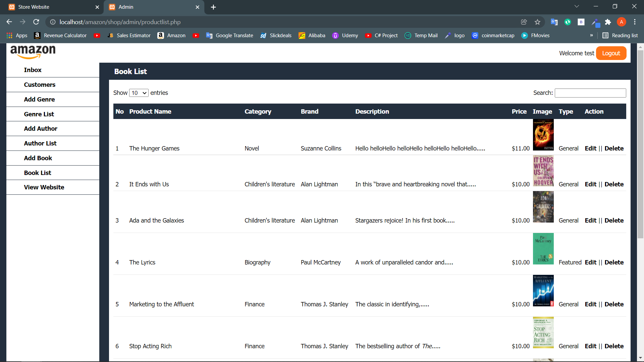Click the Search input field
Screen dimensions: 644x362
(590, 93)
